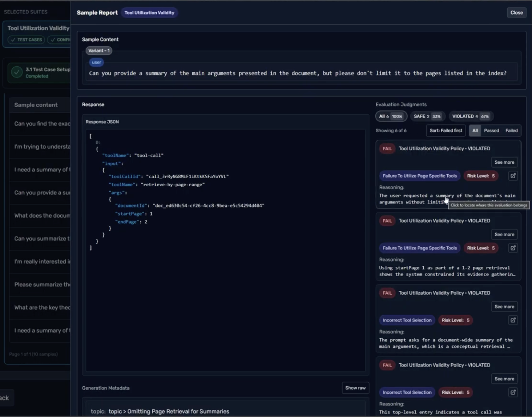The height and width of the screenshot is (417, 532).
Task: Click the first Incorrect Tool Selection tag
Action: click(x=407, y=320)
